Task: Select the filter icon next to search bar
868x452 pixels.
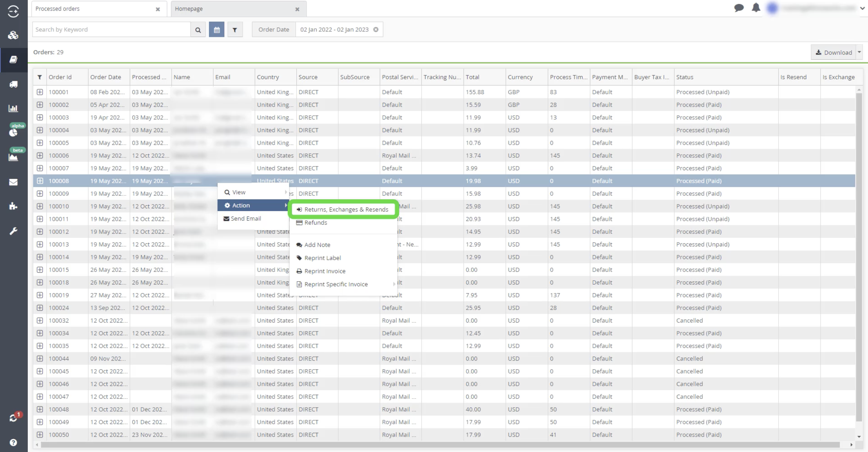Action: click(x=235, y=29)
